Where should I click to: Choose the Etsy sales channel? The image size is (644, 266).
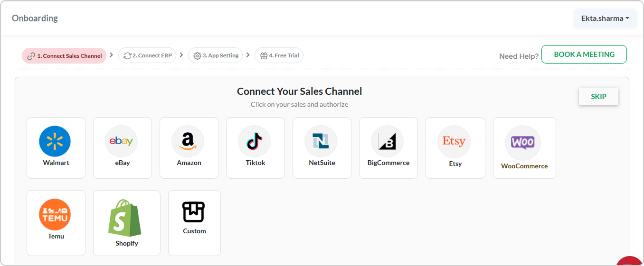454,141
